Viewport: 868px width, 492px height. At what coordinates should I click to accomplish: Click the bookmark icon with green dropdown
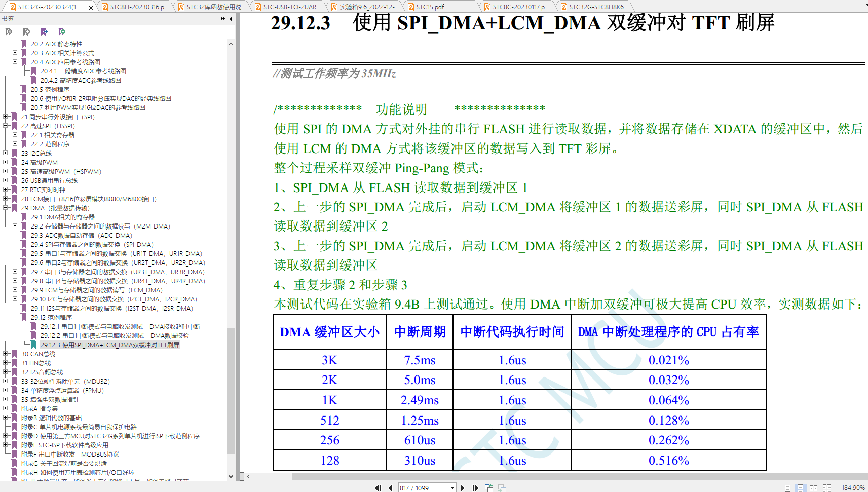[62, 32]
